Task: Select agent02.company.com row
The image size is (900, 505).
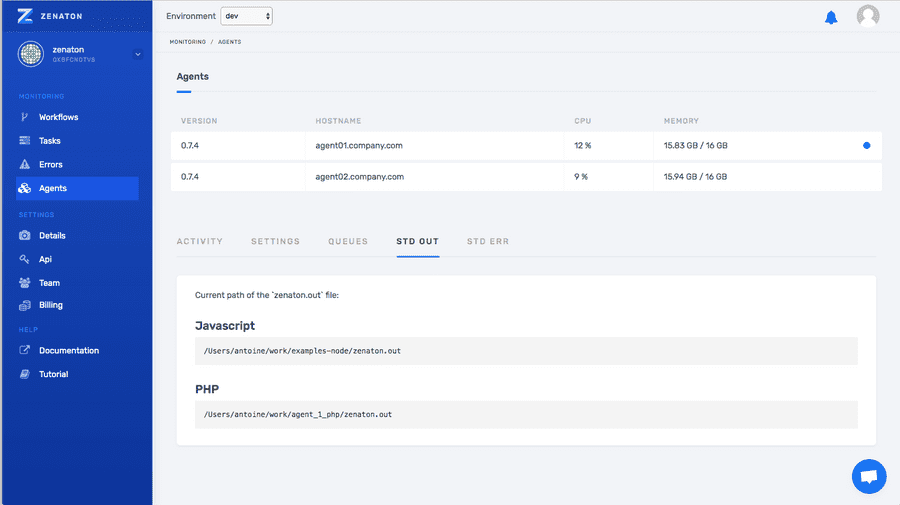Action: tap(526, 177)
